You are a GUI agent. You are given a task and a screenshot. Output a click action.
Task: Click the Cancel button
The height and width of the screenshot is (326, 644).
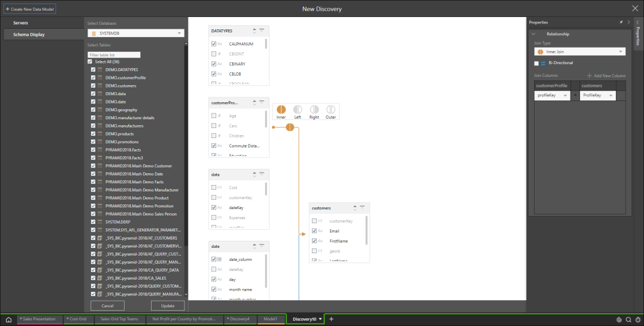(107, 306)
